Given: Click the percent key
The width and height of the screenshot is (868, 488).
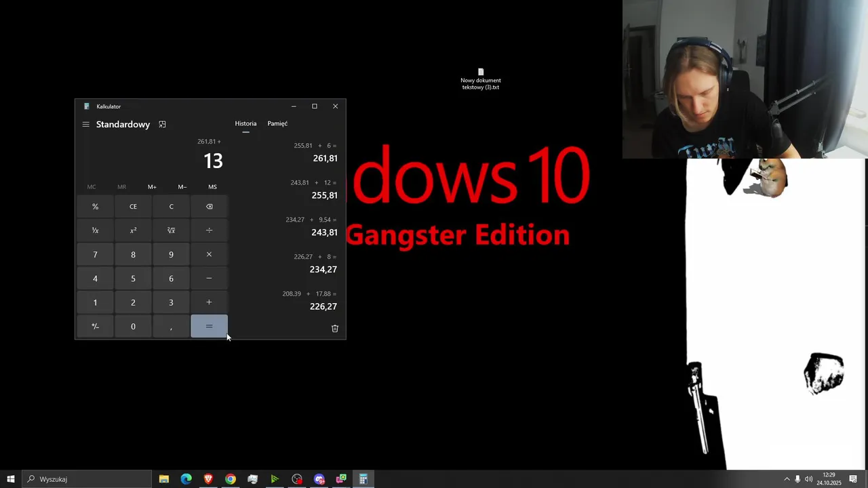Looking at the screenshot, I should [x=95, y=207].
